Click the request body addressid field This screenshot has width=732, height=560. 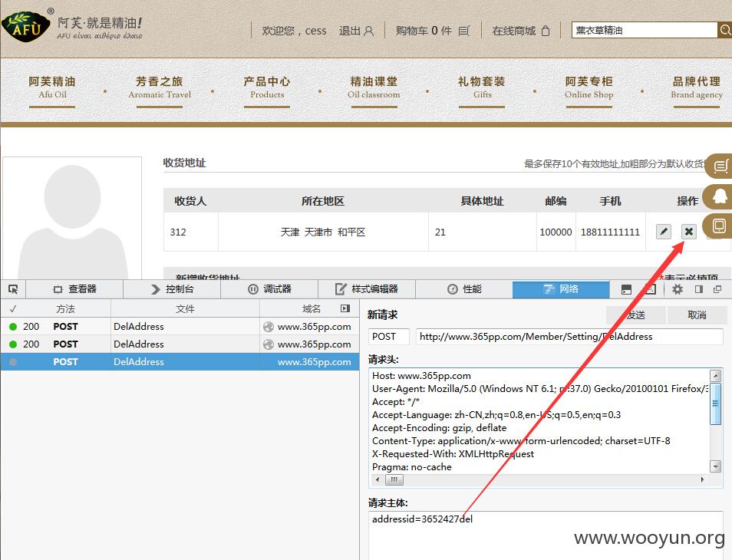click(546, 535)
